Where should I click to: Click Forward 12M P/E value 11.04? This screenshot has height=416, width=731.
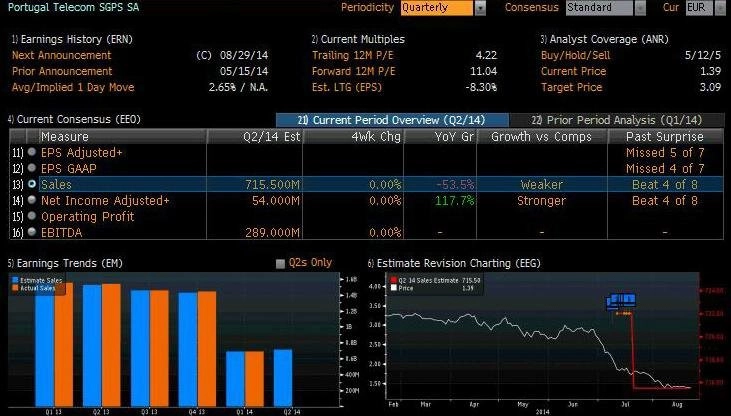[483, 71]
